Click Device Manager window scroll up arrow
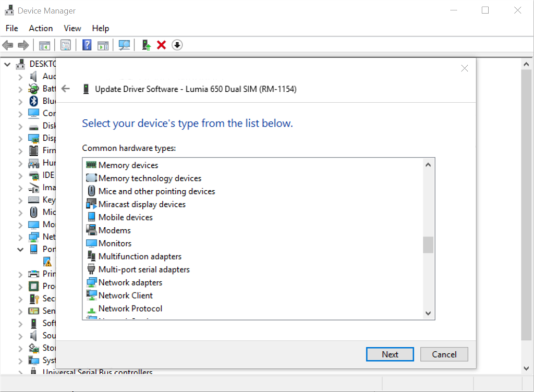Image resolution: width=534 pixels, height=392 pixels. tap(526, 64)
